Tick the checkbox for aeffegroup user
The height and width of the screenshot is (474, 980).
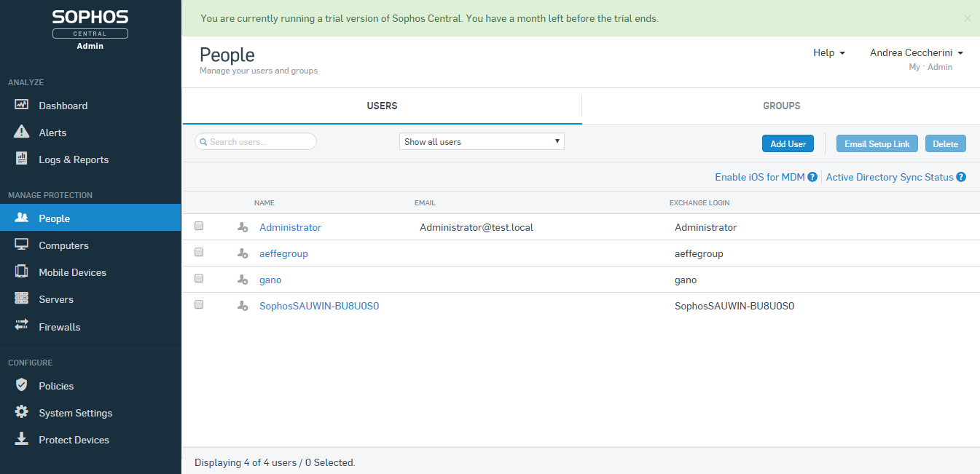(199, 253)
